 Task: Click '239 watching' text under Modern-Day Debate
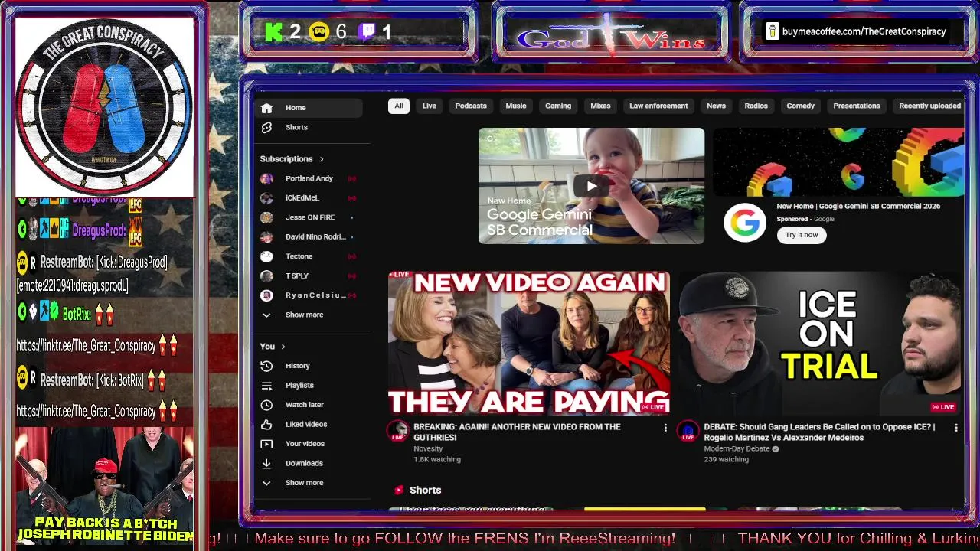coord(726,459)
